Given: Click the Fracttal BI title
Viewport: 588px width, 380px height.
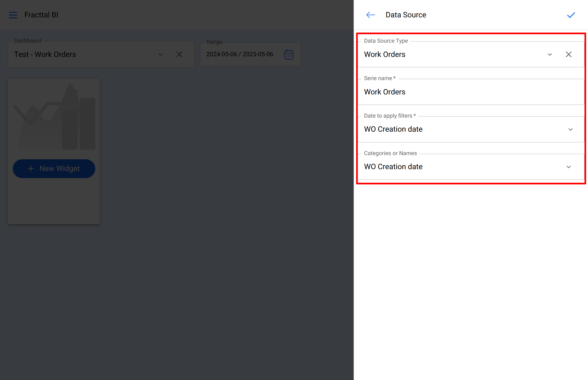Looking at the screenshot, I should pyautogui.click(x=41, y=15).
